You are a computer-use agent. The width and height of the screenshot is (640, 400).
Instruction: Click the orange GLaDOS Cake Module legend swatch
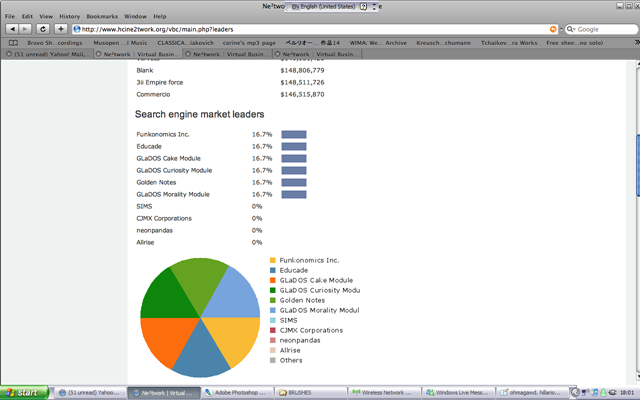pyautogui.click(x=273, y=280)
